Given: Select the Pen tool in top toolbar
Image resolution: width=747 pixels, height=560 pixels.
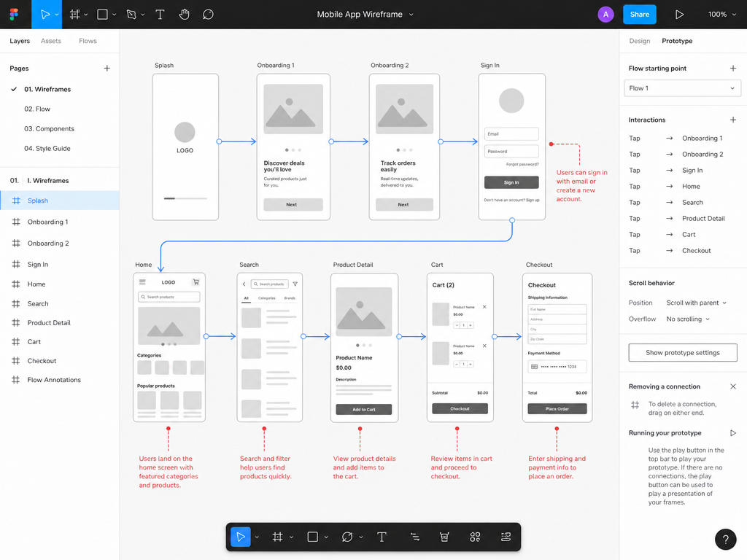Looking at the screenshot, I should [131, 15].
